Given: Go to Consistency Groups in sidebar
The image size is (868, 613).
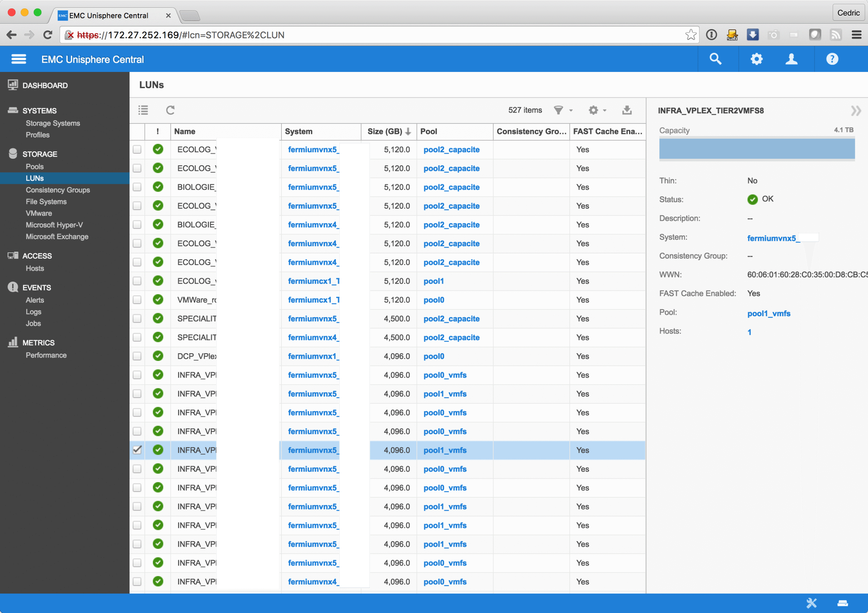Looking at the screenshot, I should [57, 190].
